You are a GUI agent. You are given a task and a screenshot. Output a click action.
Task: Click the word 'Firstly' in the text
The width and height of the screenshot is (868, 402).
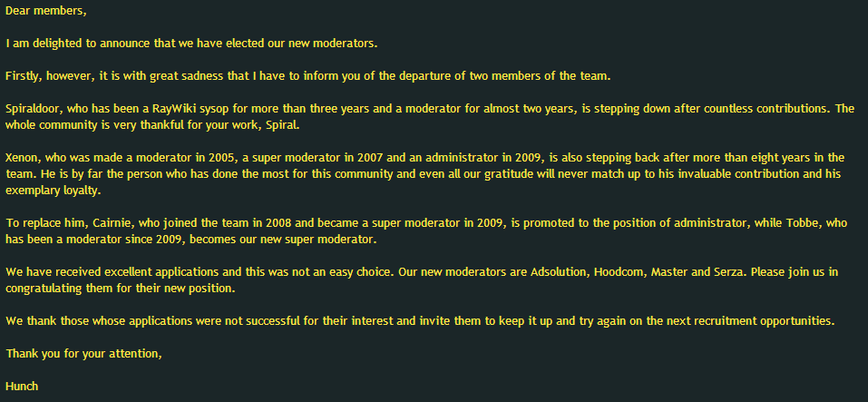click(x=24, y=76)
